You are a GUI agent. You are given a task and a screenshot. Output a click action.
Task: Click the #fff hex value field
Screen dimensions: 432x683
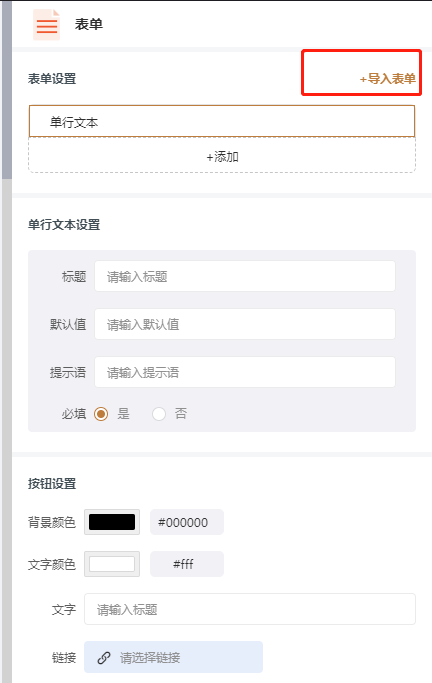[187, 564]
